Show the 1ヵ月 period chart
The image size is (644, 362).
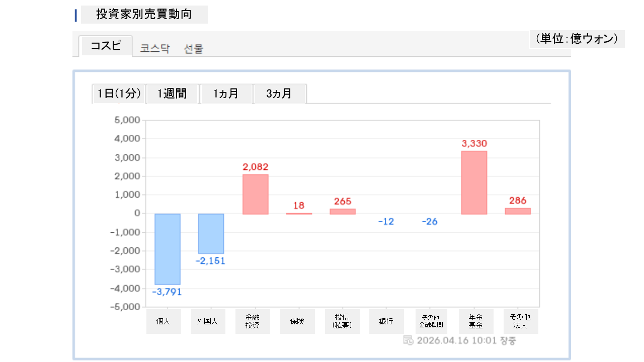tap(226, 94)
